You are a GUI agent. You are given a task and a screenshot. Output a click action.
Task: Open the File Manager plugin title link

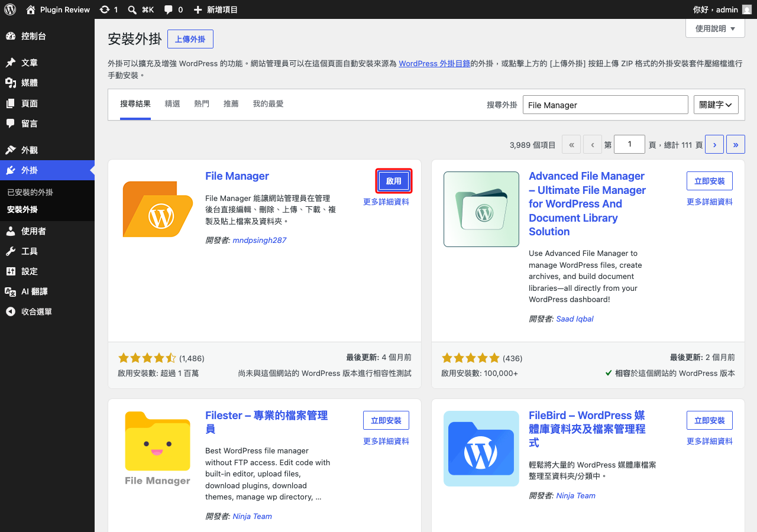[237, 176]
